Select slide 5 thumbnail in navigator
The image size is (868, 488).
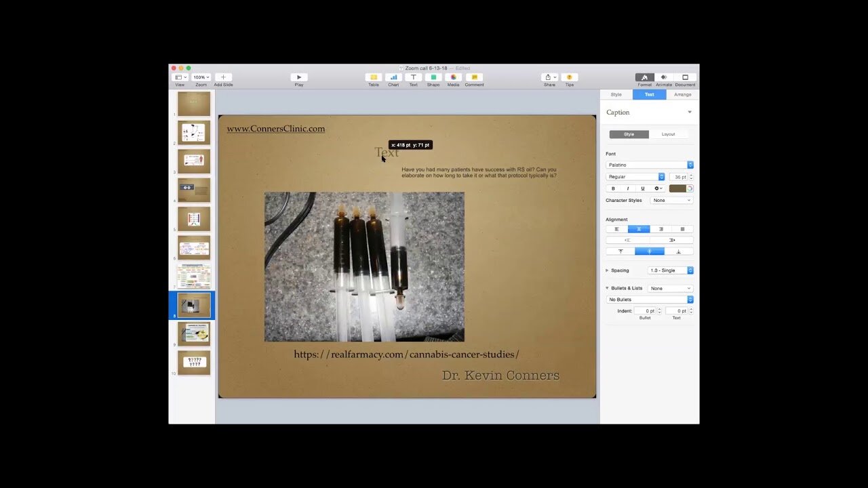[x=194, y=219]
